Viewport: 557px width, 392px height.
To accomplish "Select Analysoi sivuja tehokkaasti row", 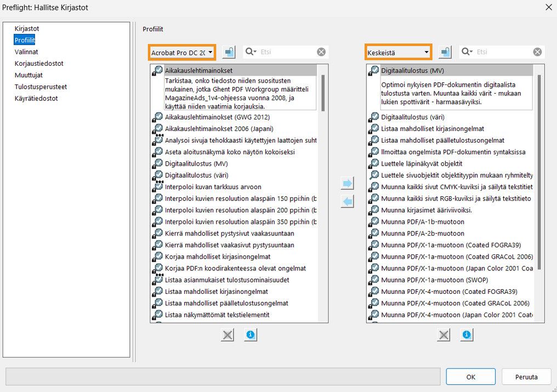I will (x=241, y=140).
